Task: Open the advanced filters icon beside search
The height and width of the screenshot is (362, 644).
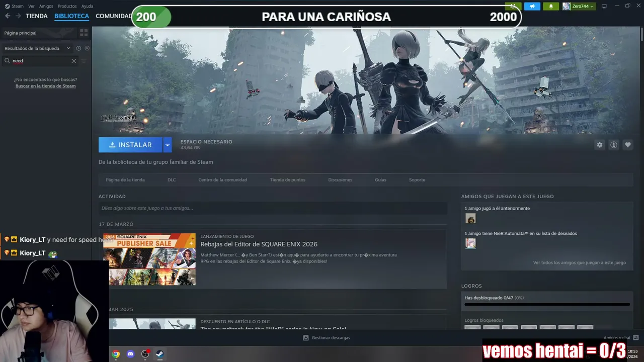Action: pos(84,61)
